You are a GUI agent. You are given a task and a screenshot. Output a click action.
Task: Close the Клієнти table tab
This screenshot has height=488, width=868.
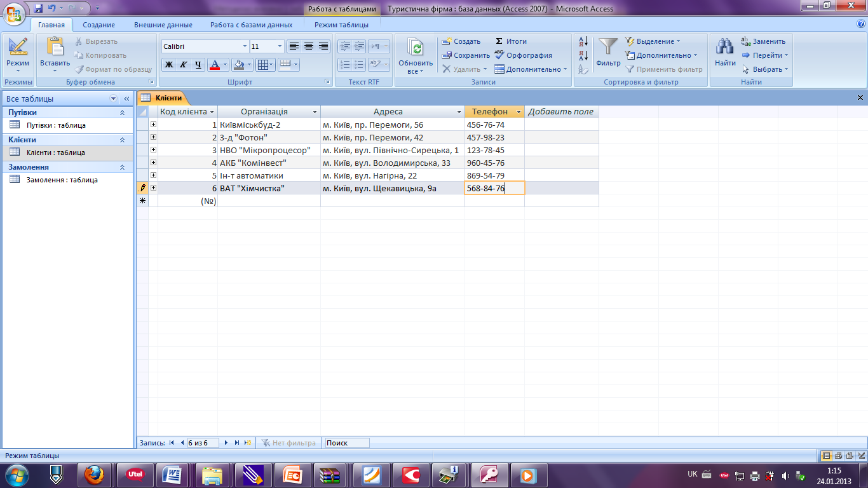click(x=860, y=98)
